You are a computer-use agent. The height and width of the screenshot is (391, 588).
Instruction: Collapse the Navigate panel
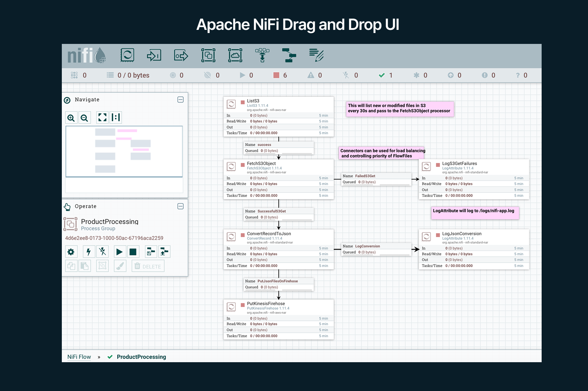(181, 100)
